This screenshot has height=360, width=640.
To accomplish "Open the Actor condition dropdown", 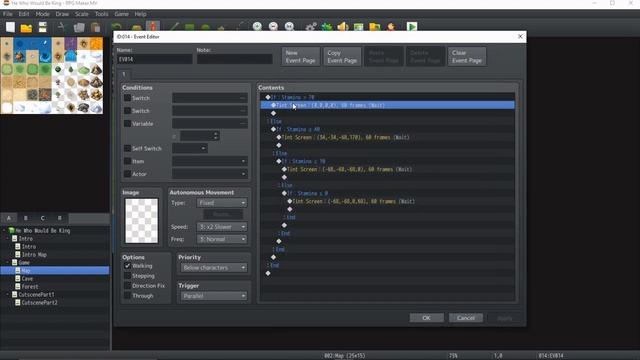I will click(210, 174).
